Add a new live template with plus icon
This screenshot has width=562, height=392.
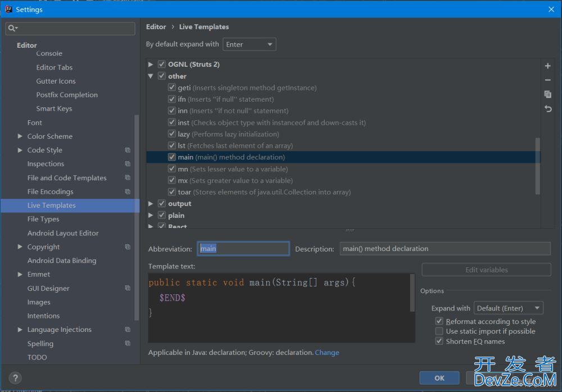tap(547, 66)
